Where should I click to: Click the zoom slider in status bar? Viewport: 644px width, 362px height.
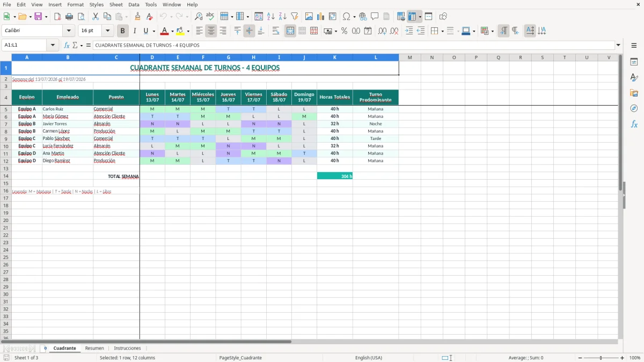(601, 358)
